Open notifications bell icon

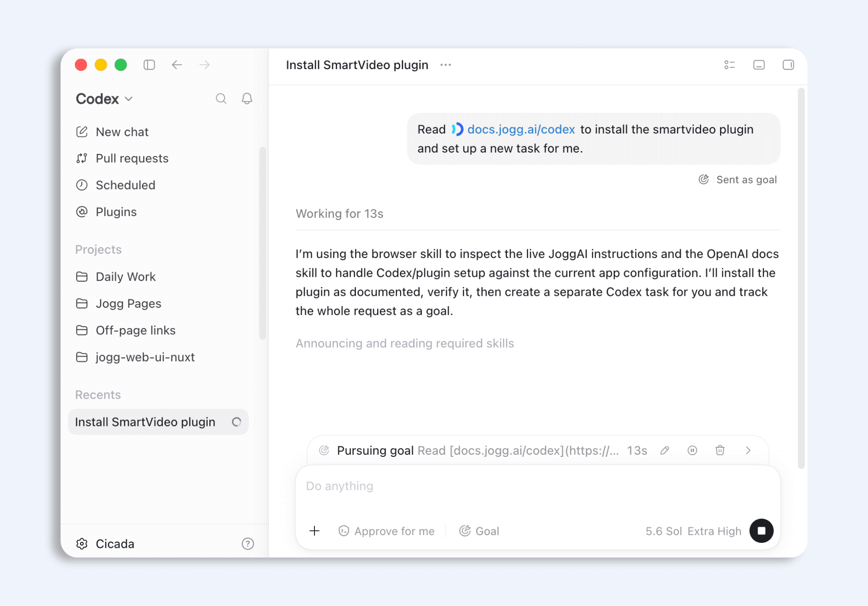(x=247, y=99)
